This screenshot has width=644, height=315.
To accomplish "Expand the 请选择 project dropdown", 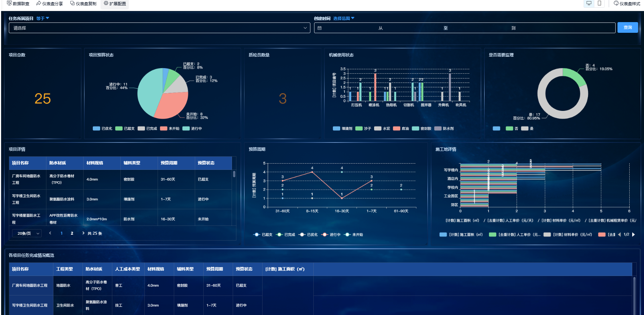I will [x=159, y=28].
